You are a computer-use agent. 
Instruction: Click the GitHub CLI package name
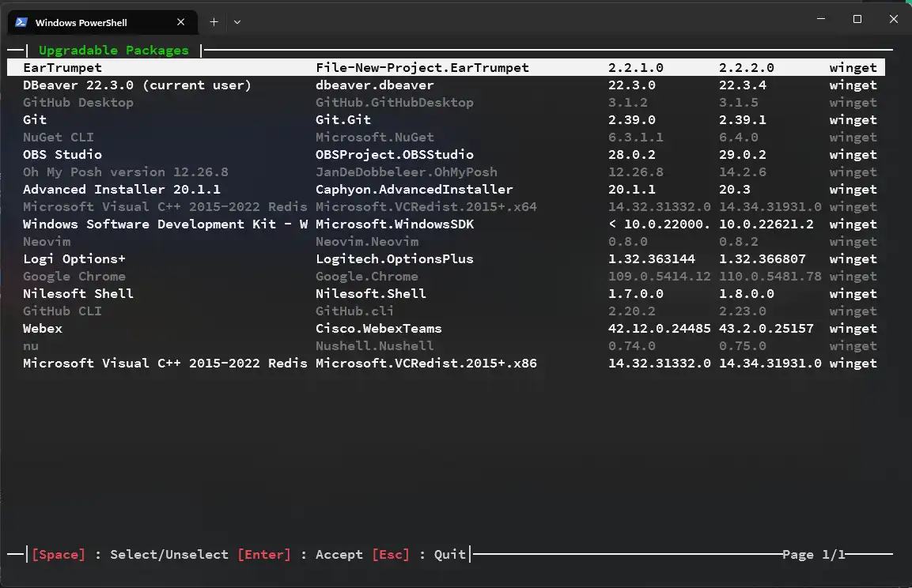point(62,311)
